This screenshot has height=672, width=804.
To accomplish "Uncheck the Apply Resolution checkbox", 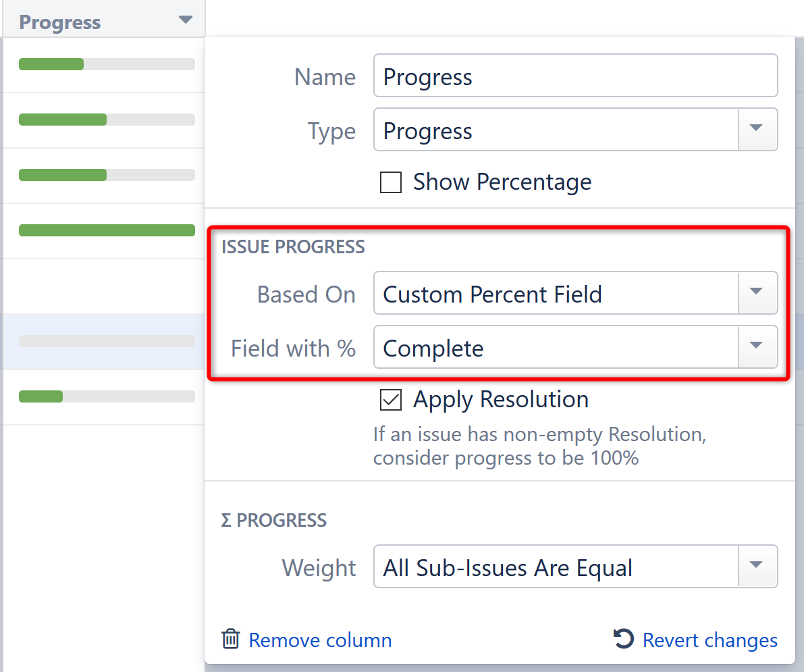I will (390, 399).
